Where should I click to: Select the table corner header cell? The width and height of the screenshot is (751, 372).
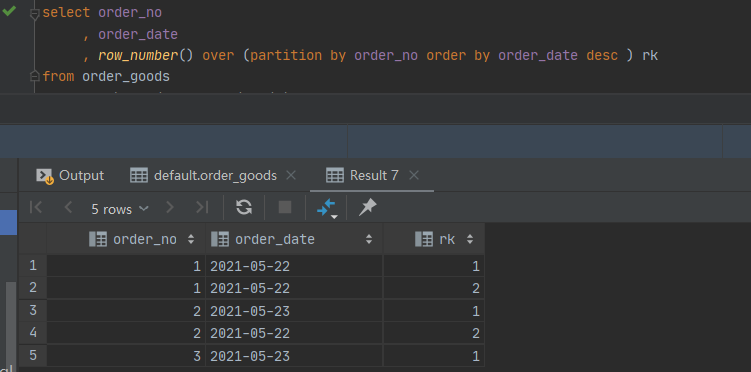33,239
